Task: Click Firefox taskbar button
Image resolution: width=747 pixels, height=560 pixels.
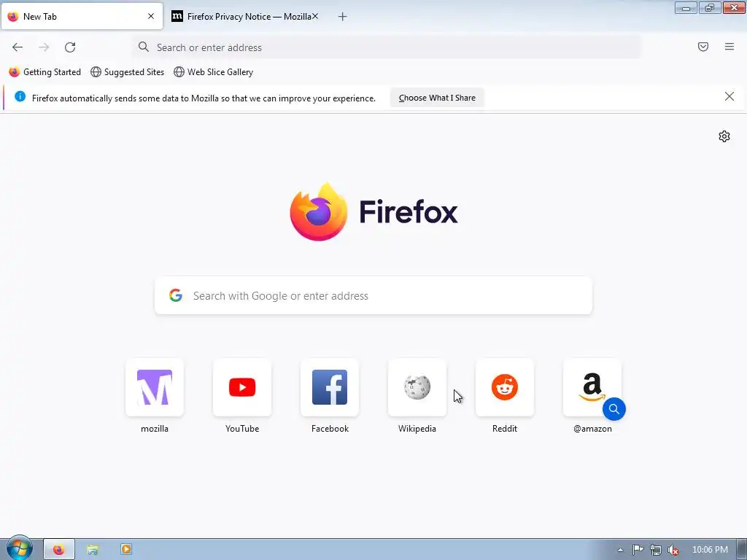Action: coord(59,550)
